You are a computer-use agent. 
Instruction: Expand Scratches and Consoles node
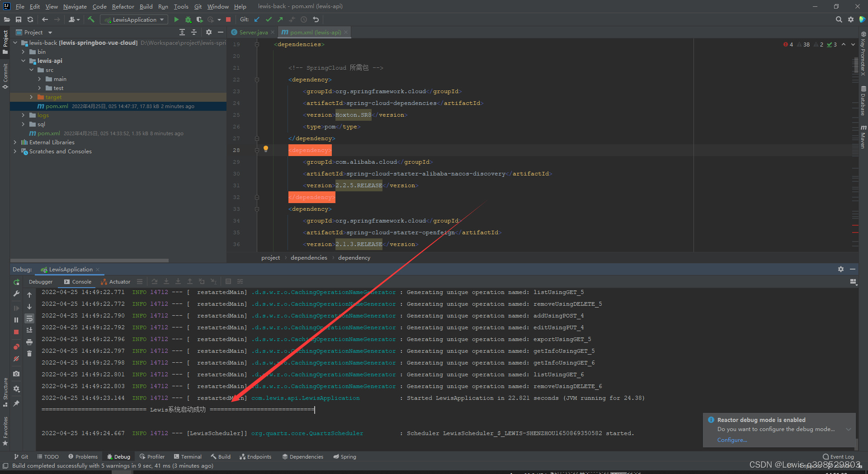point(15,152)
